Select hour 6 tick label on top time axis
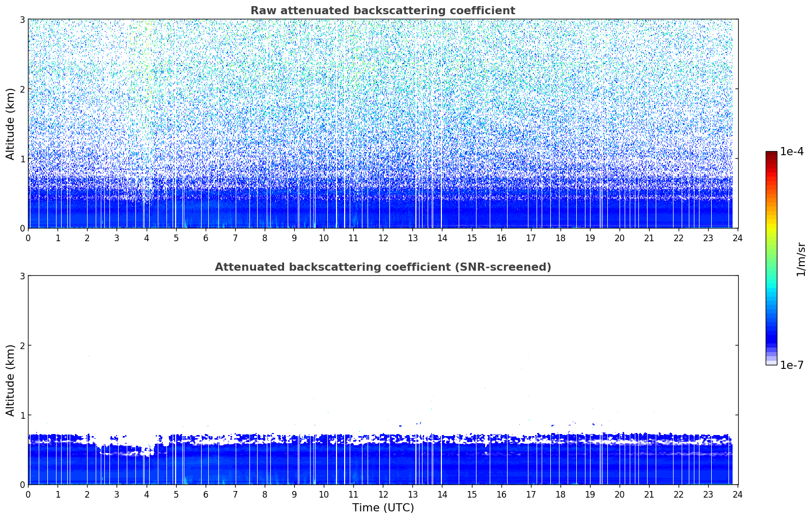This screenshot has width=812, height=519. tap(206, 238)
